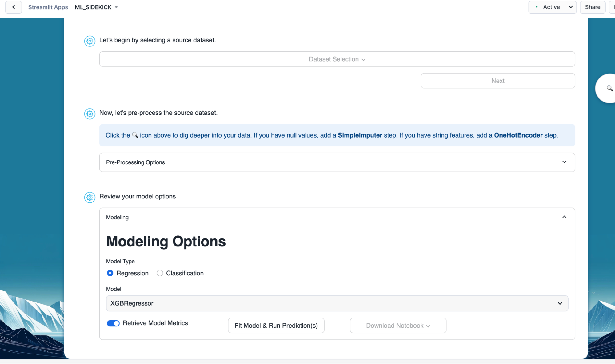Open the Download Notebook dropdown

point(398,326)
